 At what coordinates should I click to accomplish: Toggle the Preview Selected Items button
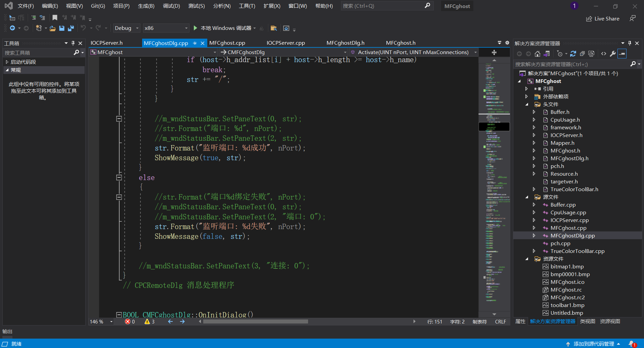point(622,54)
